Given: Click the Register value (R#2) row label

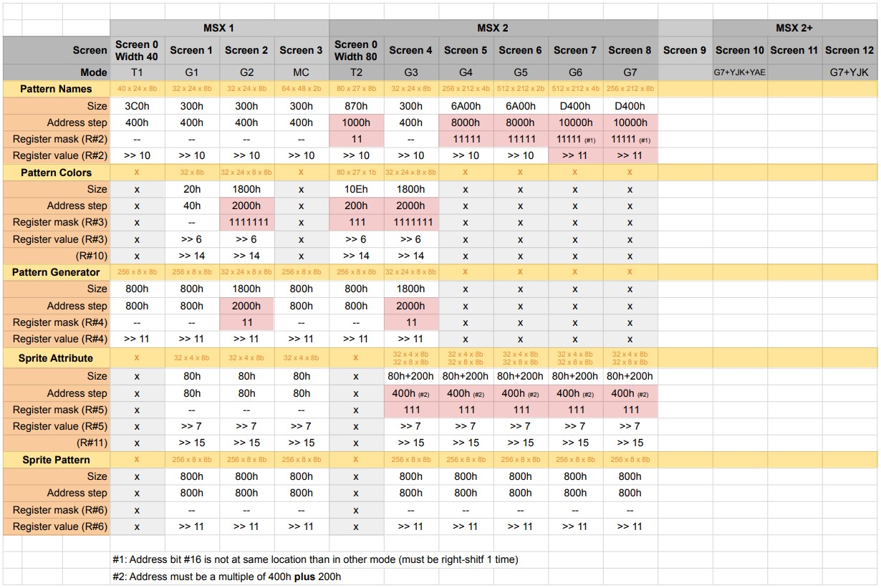Looking at the screenshot, I should pyautogui.click(x=57, y=155).
